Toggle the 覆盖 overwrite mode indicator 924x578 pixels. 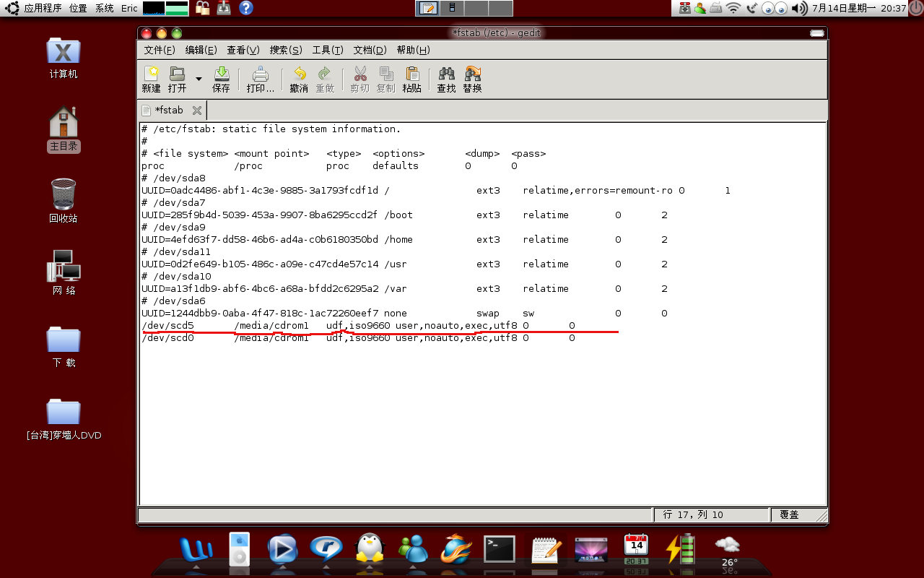789,514
